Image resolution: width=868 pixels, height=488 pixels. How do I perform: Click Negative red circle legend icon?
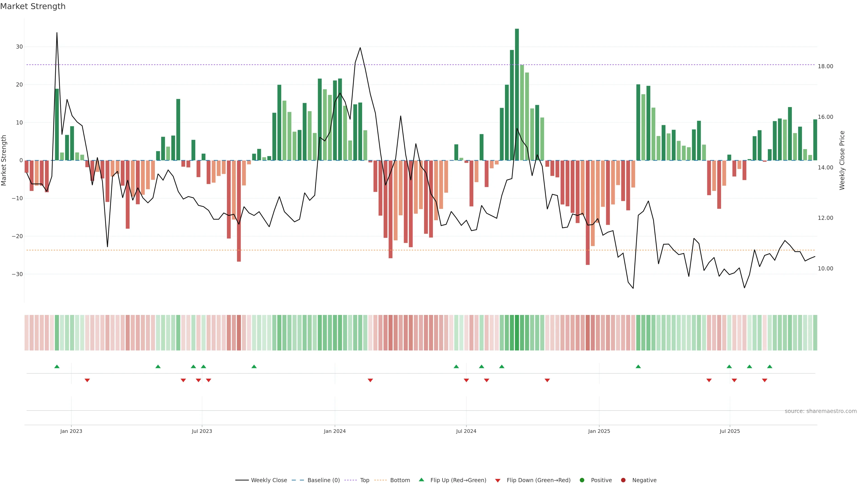coord(623,480)
